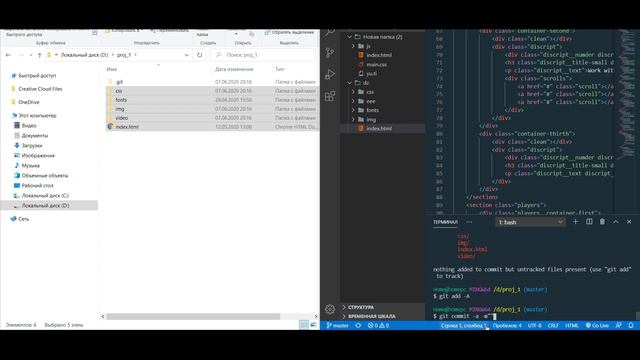Expand fonts folder in VS Code tree

(353, 110)
